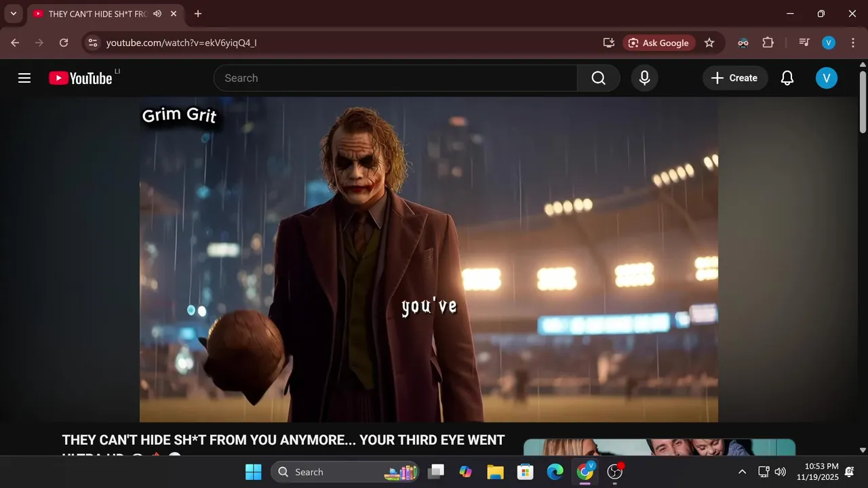Reload the current page

[64, 43]
